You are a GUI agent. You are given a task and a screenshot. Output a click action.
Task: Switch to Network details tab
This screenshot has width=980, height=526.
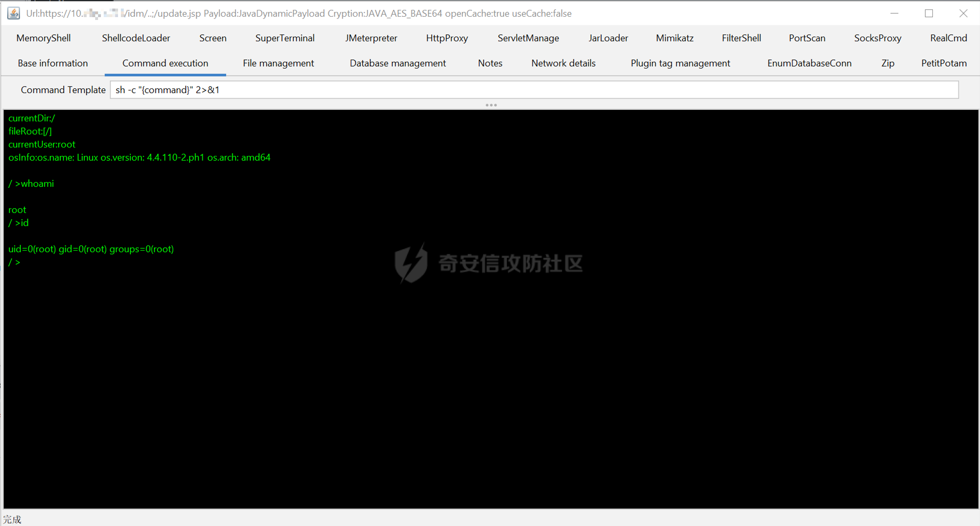click(563, 63)
